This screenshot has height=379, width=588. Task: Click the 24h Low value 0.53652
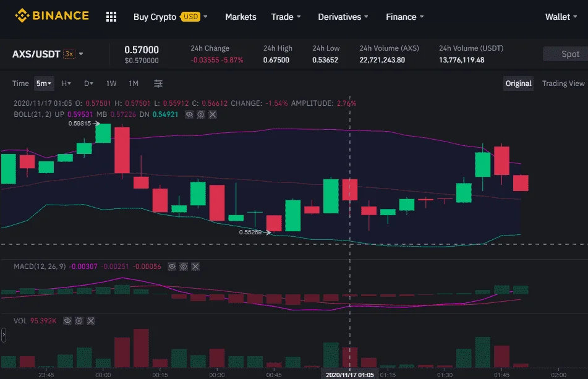325,60
